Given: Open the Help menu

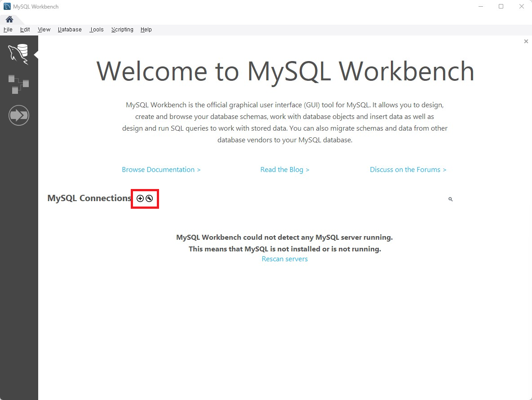Looking at the screenshot, I should (x=146, y=30).
